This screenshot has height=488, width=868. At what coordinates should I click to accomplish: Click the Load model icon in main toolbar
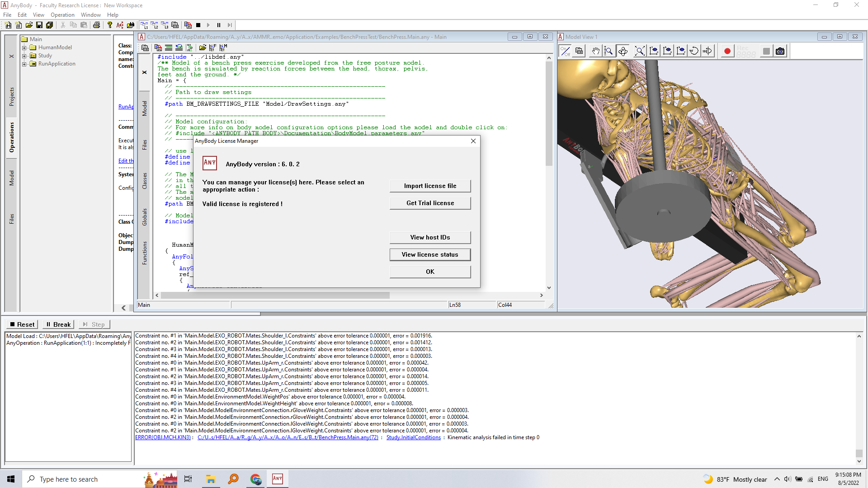[x=188, y=25]
